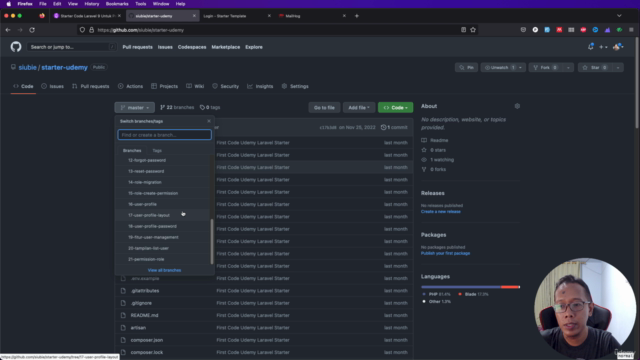Open the Insights tab
Image resolution: width=640 pixels, height=360 pixels.
point(260,86)
